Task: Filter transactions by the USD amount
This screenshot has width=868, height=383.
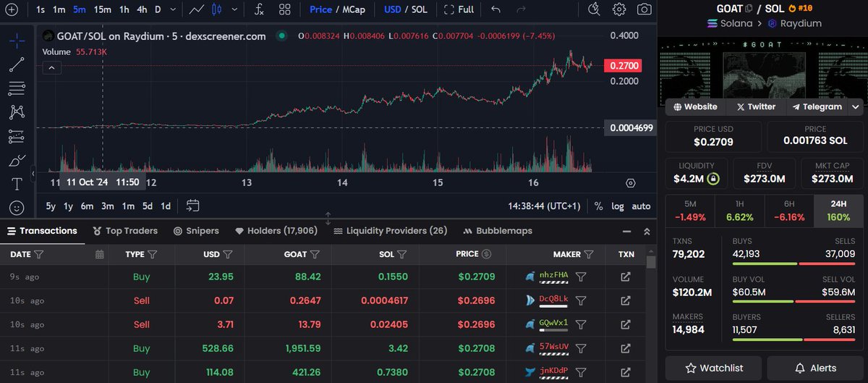Action: [x=227, y=254]
